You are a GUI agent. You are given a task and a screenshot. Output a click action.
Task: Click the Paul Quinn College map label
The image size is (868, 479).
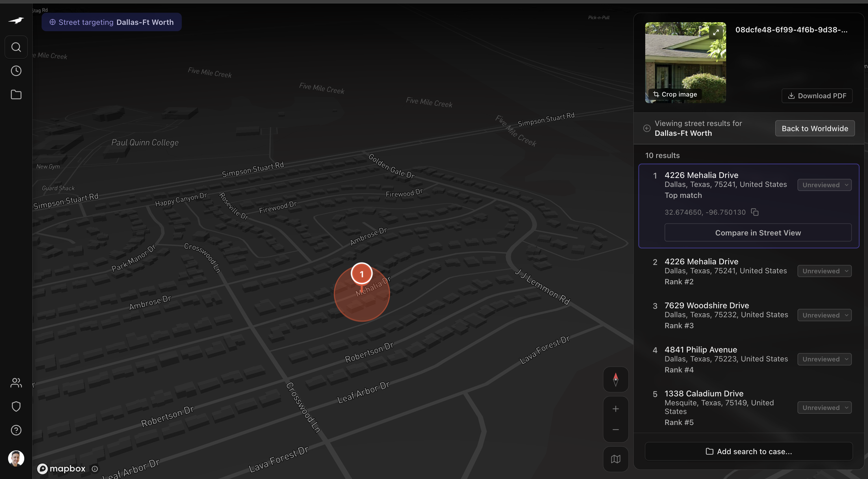point(145,142)
